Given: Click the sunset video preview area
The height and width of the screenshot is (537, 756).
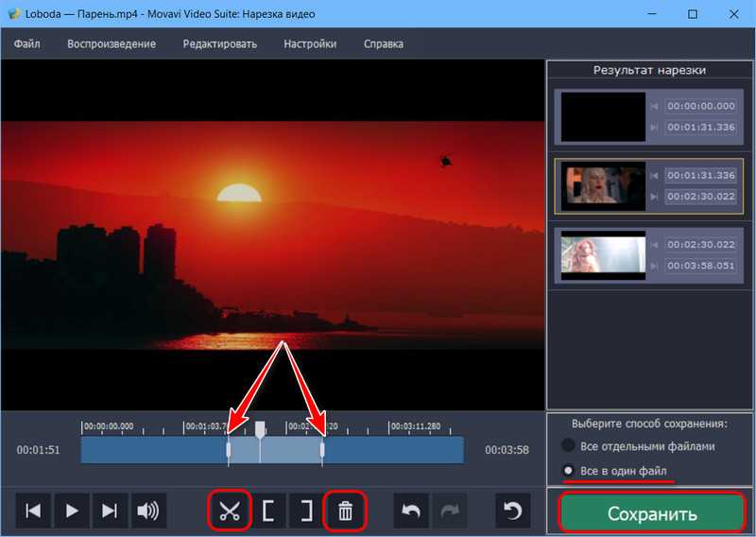Looking at the screenshot, I should click(x=273, y=235).
